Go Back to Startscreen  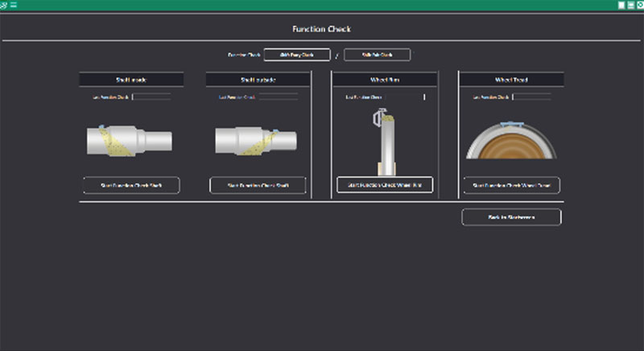(x=511, y=217)
